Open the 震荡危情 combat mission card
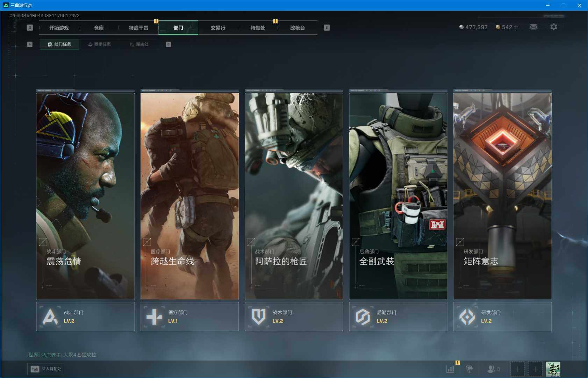The image size is (588, 378). coord(85,196)
